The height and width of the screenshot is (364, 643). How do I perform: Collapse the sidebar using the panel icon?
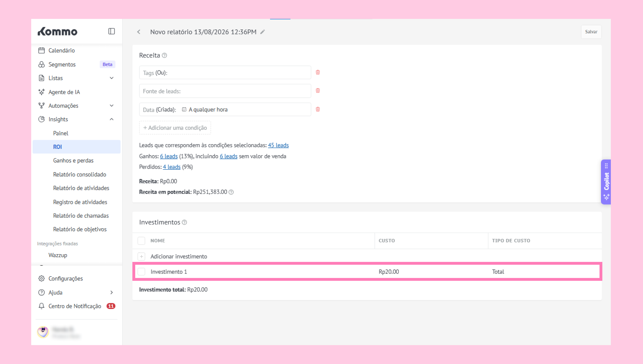pyautogui.click(x=112, y=31)
